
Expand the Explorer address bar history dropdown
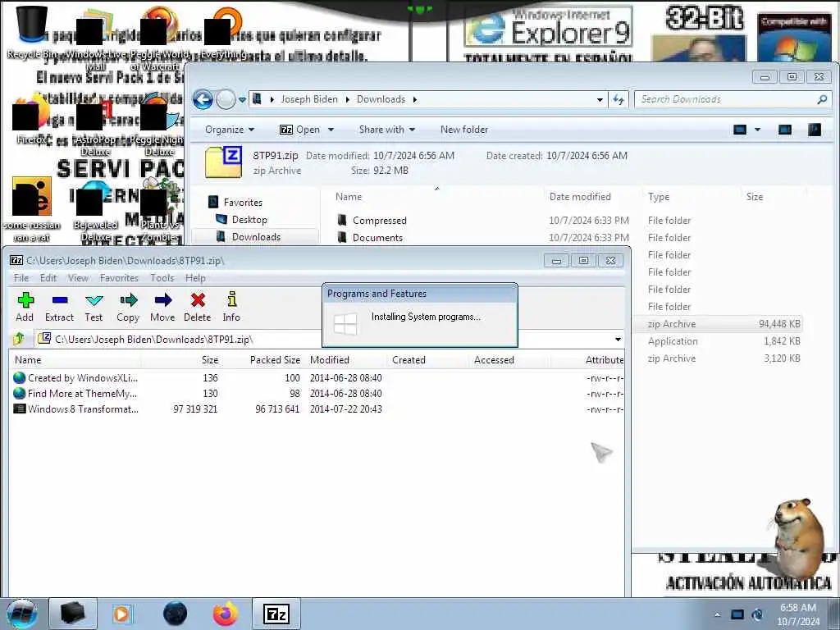click(x=600, y=99)
